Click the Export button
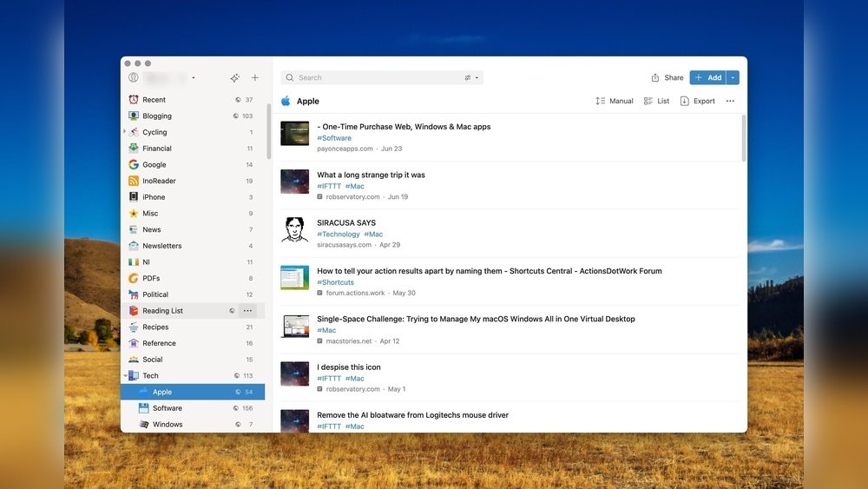Viewport: 868px width, 489px height. (x=698, y=101)
